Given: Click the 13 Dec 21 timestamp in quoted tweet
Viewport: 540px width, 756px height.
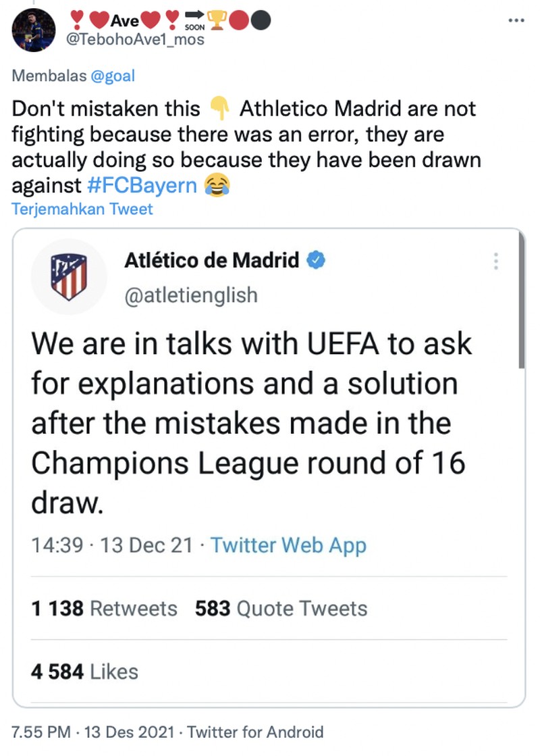Looking at the screenshot, I should 146,545.
